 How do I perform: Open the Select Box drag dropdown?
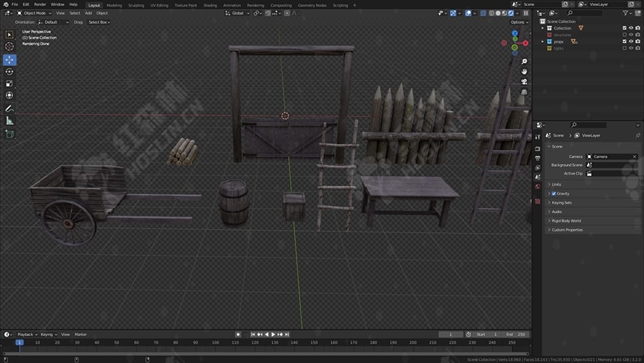[x=99, y=22]
